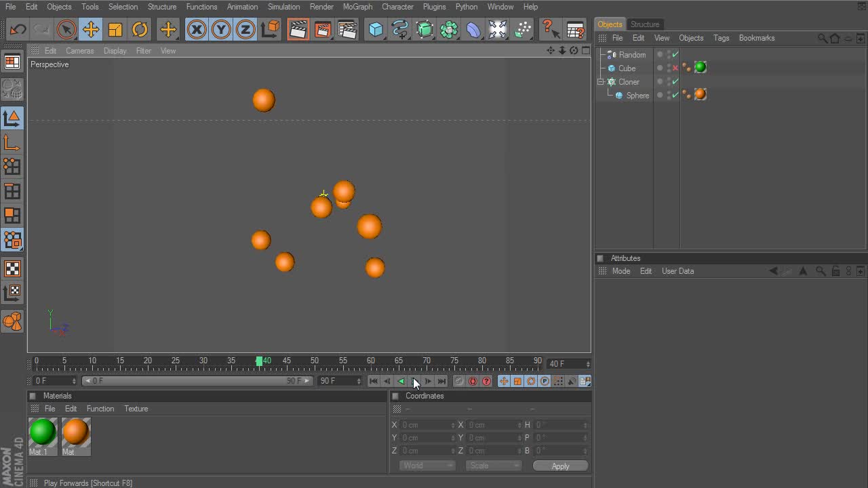Open the Add Cube primitive icon

click(x=376, y=30)
